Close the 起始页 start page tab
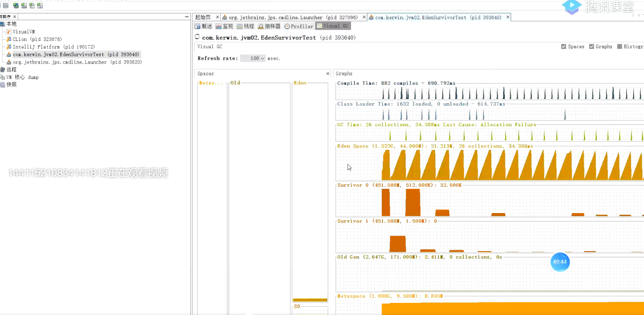The height and width of the screenshot is (315, 644). click(217, 17)
